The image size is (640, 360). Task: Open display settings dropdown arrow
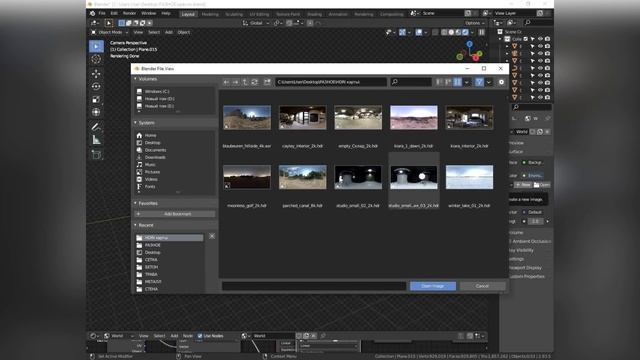click(x=467, y=82)
